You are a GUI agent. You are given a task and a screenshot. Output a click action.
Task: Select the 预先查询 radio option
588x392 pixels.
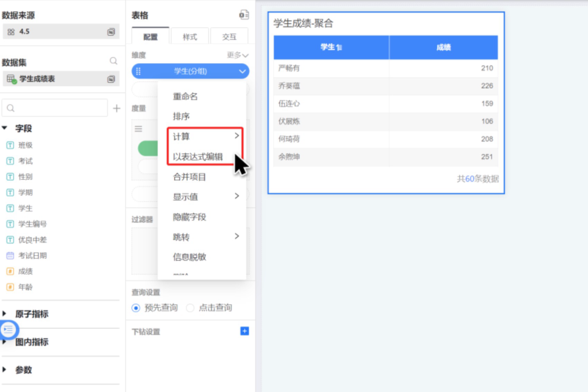[136, 308]
